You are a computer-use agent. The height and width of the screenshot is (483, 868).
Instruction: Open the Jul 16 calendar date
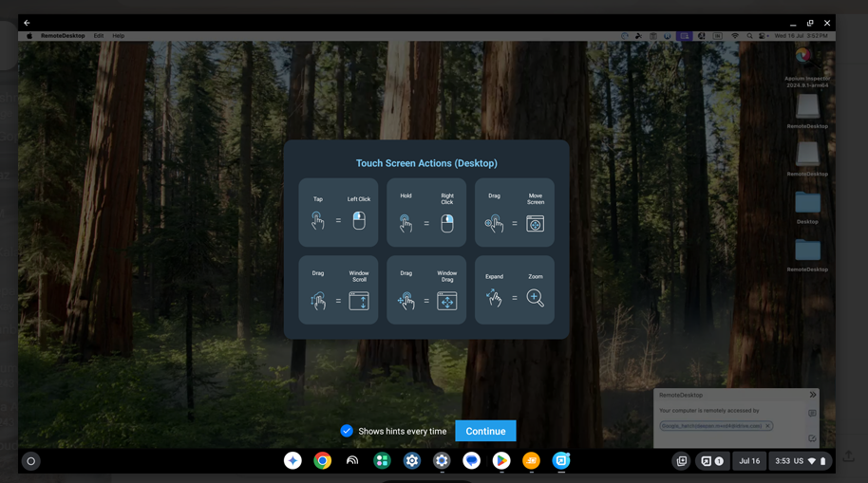point(749,461)
